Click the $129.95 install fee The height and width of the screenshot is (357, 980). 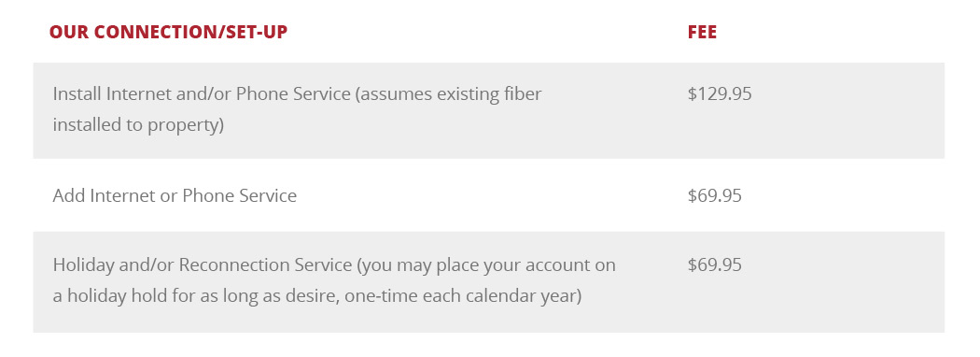[720, 94]
